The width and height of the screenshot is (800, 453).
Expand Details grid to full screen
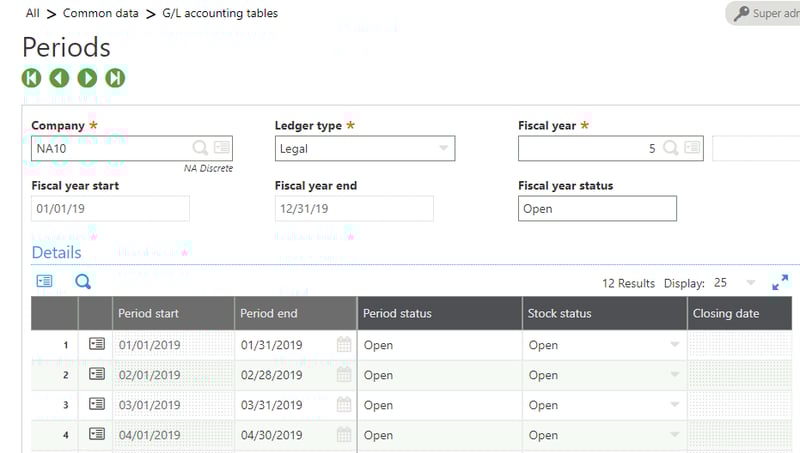(780, 283)
